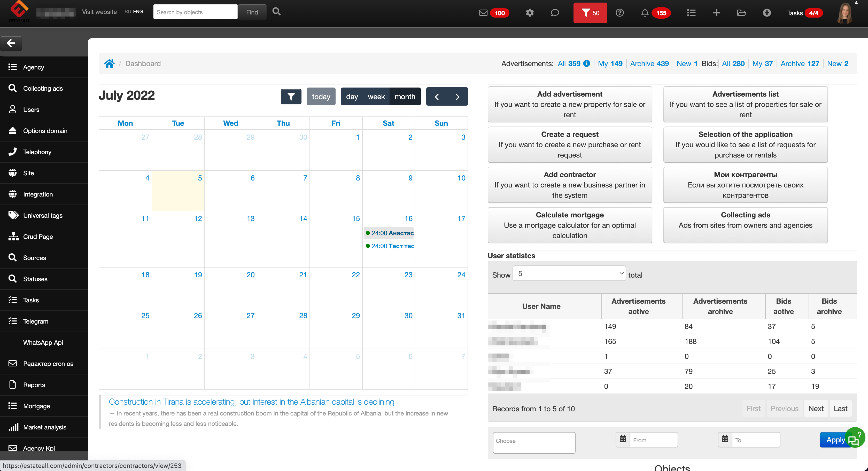868x471 pixels.
Task: Click the calendar filter funnel button
Action: pyautogui.click(x=291, y=97)
